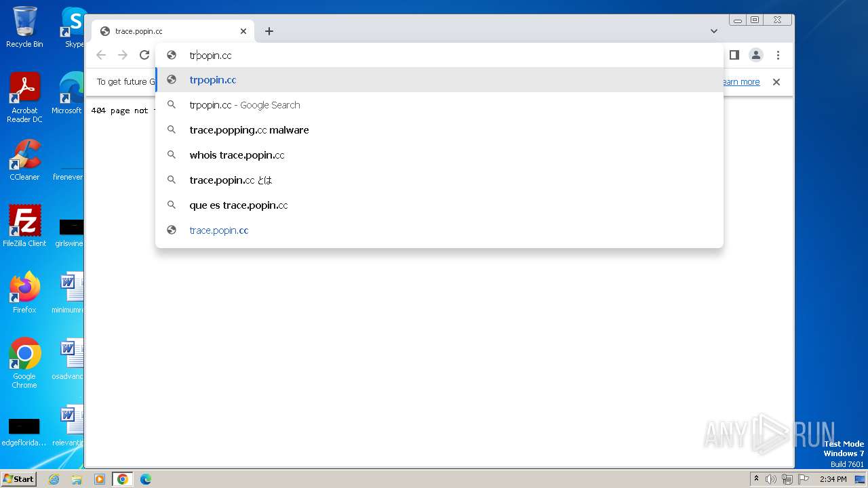Image resolution: width=868 pixels, height=488 pixels.
Task: Open the network tray icon
Action: point(787,479)
